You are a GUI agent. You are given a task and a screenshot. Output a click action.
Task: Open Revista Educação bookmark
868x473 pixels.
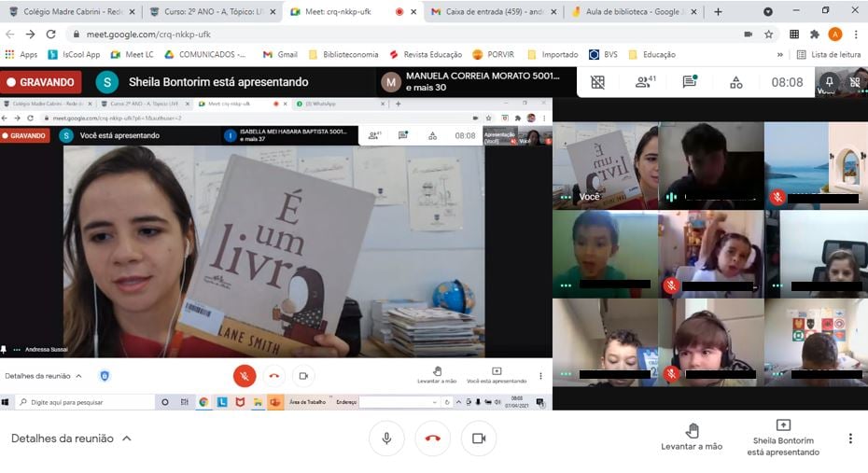click(x=426, y=54)
